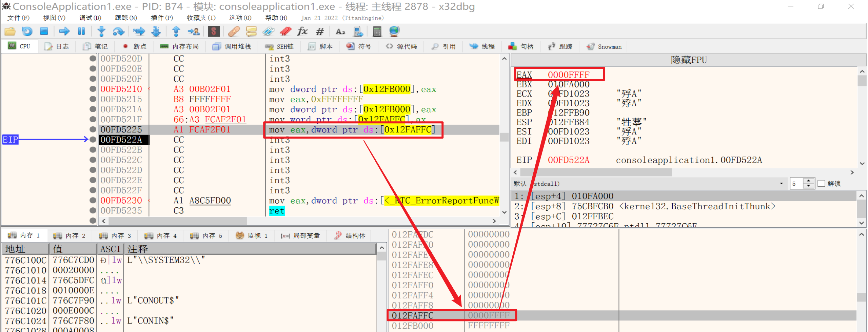Click the Step Into toolbar icon
This screenshot has width=868, height=332.
[x=101, y=32]
